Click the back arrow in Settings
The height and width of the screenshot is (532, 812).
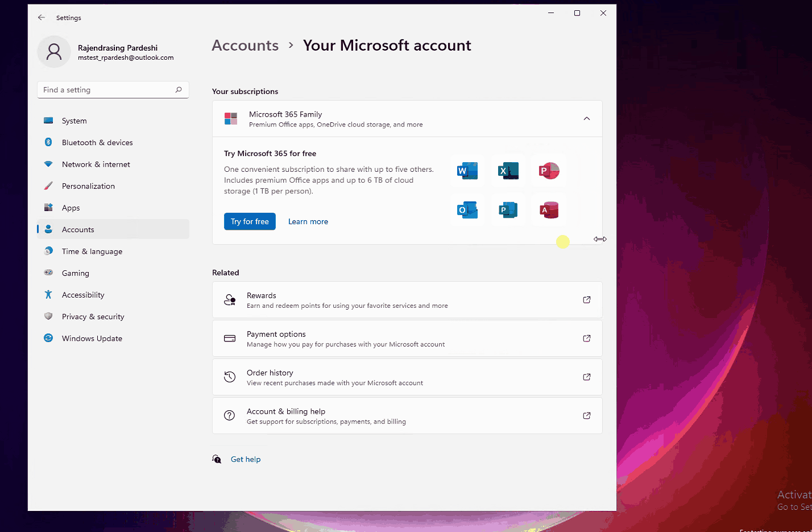[x=42, y=18]
